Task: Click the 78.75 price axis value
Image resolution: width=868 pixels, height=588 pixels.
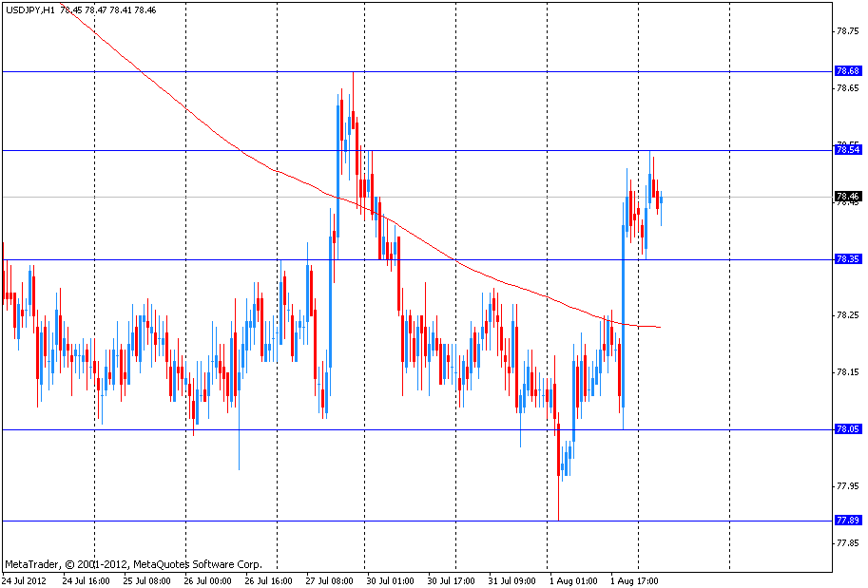Action: point(846,30)
